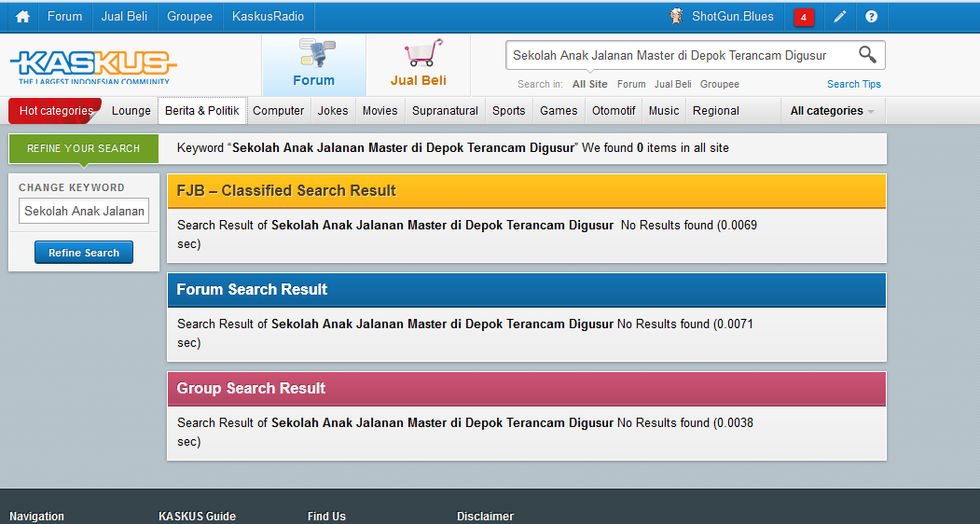Click the footer Navigation heading
980x524 pixels.
[36, 517]
